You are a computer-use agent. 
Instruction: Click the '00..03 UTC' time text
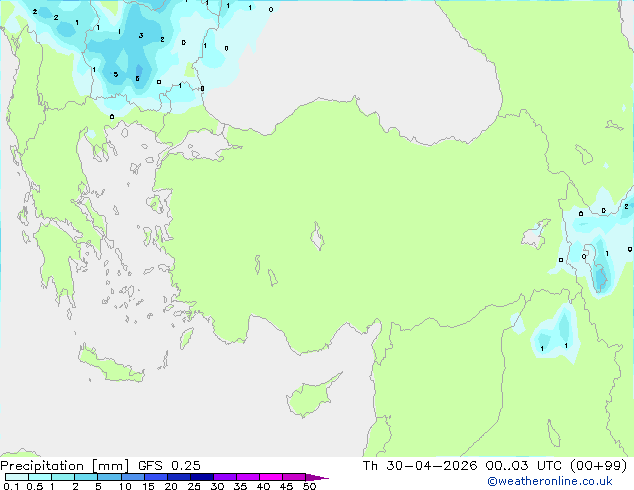(524, 466)
